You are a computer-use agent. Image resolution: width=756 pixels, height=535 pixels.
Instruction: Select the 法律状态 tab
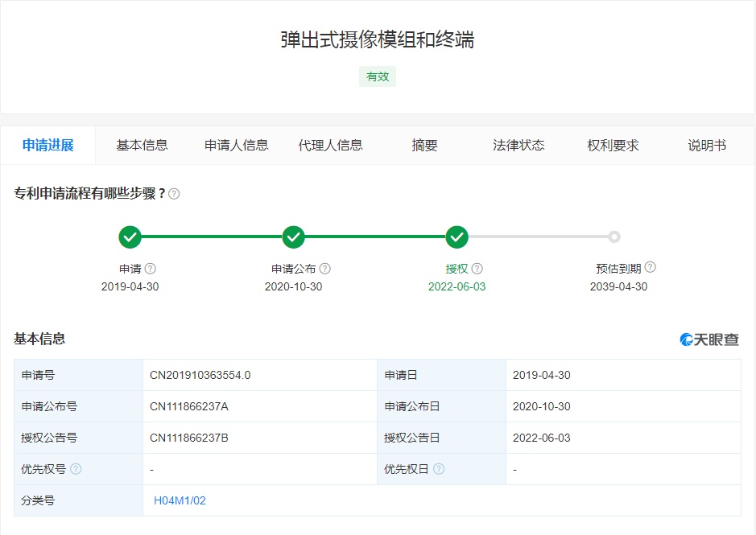tap(518, 145)
